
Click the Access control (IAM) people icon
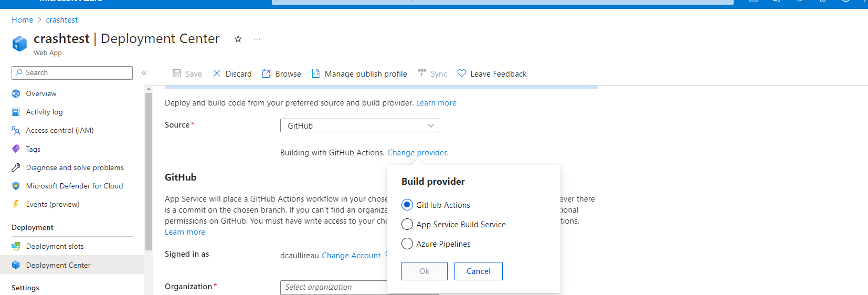(x=16, y=130)
